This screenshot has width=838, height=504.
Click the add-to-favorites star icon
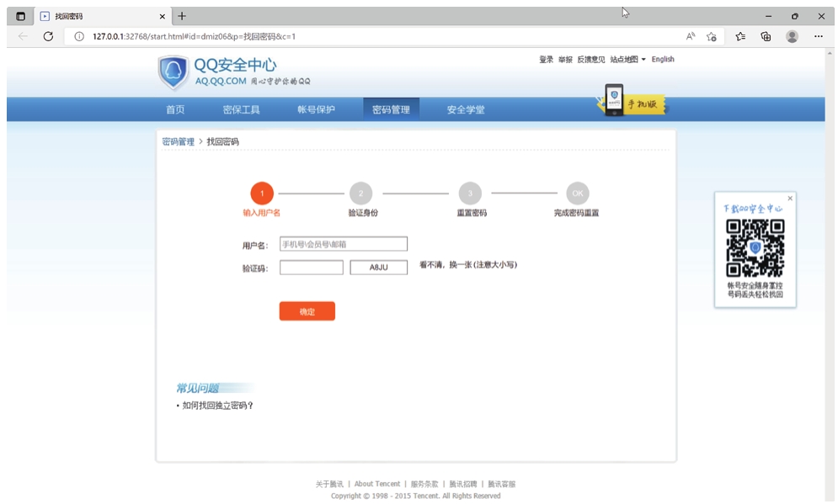coord(712,36)
